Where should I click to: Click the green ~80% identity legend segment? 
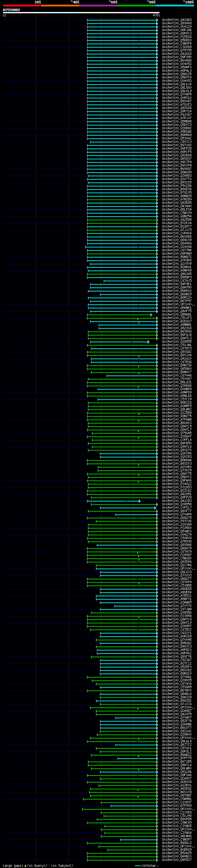coord(137,6)
